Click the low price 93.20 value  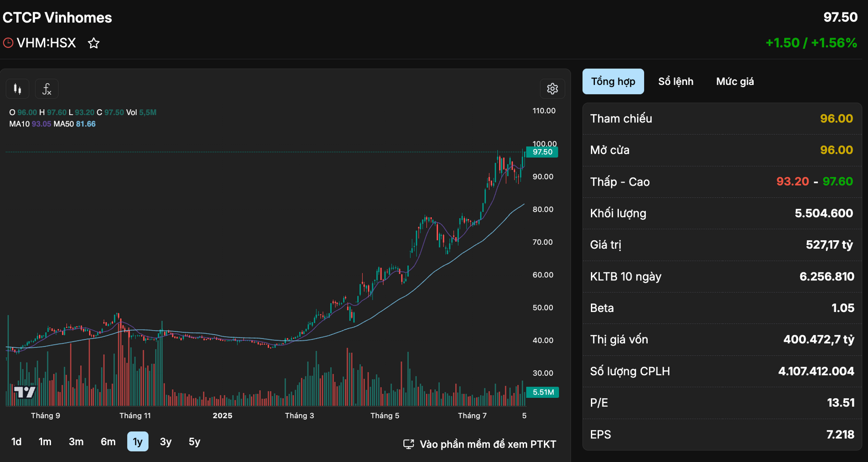(793, 182)
